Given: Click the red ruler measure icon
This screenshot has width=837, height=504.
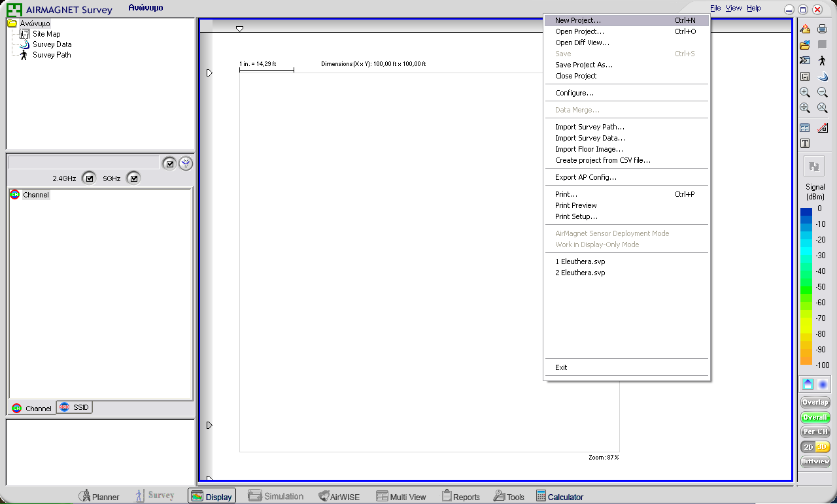Looking at the screenshot, I should [823, 127].
